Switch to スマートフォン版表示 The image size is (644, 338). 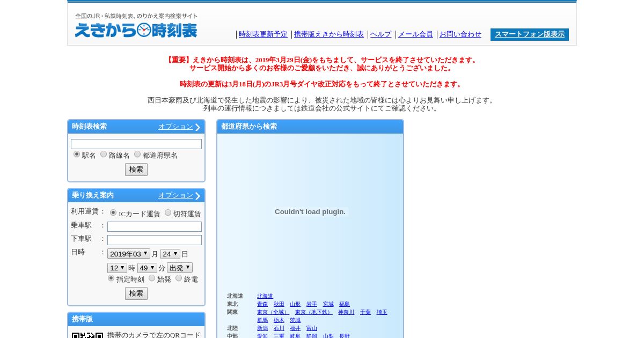(x=530, y=34)
